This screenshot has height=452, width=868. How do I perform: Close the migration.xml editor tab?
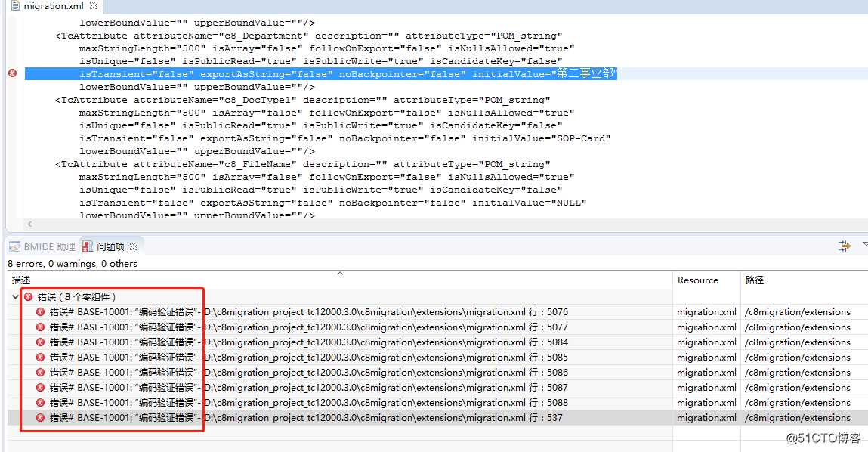pos(94,5)
